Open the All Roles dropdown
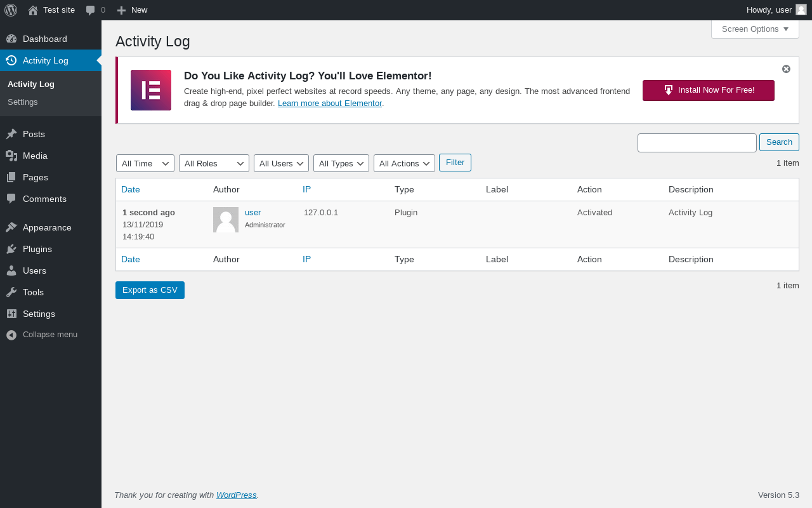812x508 pixels. click(x=214, y=163)
